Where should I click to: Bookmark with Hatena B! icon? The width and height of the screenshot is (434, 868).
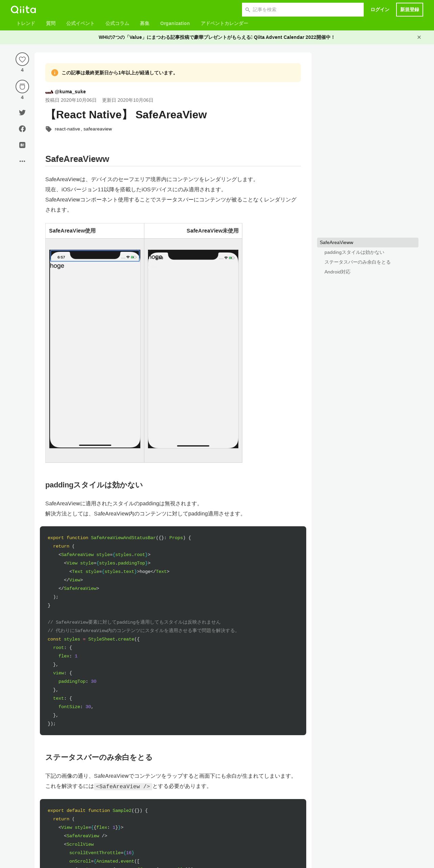point(22,145)
